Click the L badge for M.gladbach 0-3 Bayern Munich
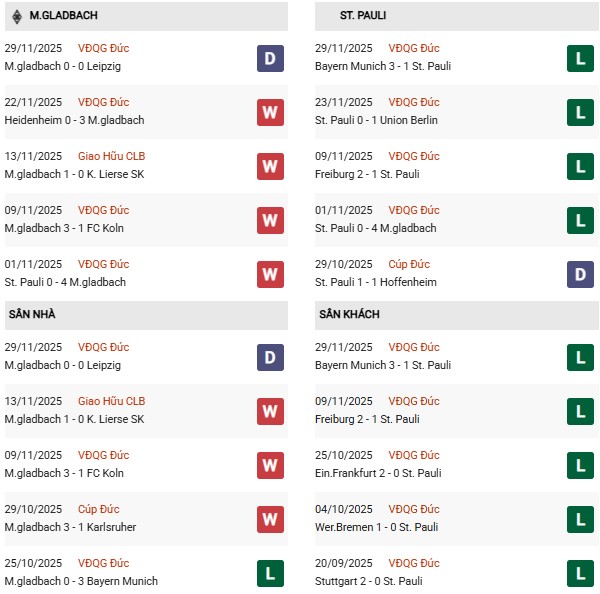600x594 pixels. tap(270, 573)
